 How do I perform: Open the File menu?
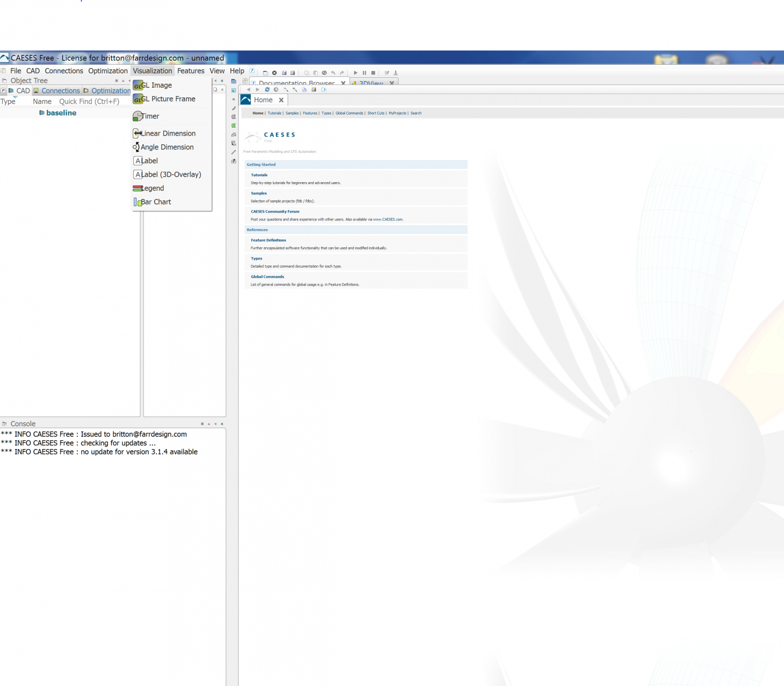click(x=16, y=71)
